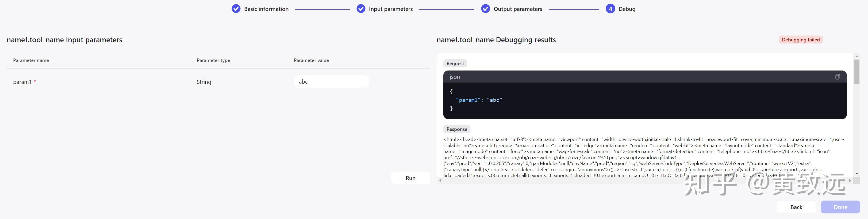Click the Output parameters step checkmark

click(486, 9)
